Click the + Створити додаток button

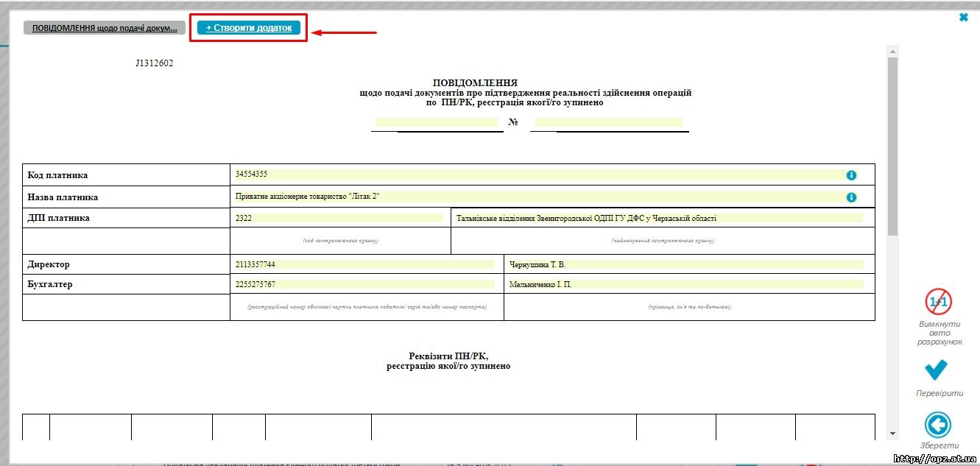[x=249, y=28]
